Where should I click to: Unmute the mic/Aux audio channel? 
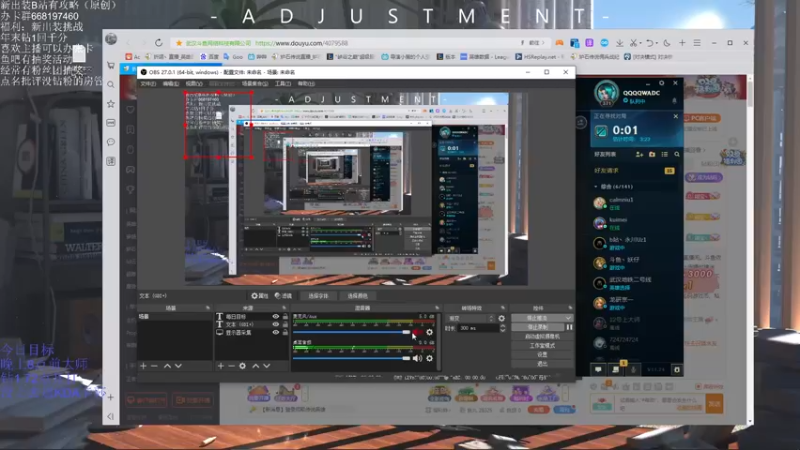pyautogui.click(x=417, y=332)
